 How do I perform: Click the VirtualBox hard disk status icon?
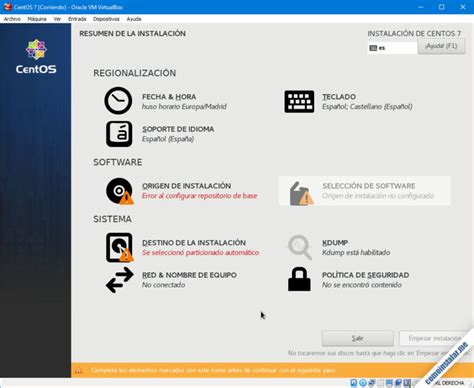point(354,383)
